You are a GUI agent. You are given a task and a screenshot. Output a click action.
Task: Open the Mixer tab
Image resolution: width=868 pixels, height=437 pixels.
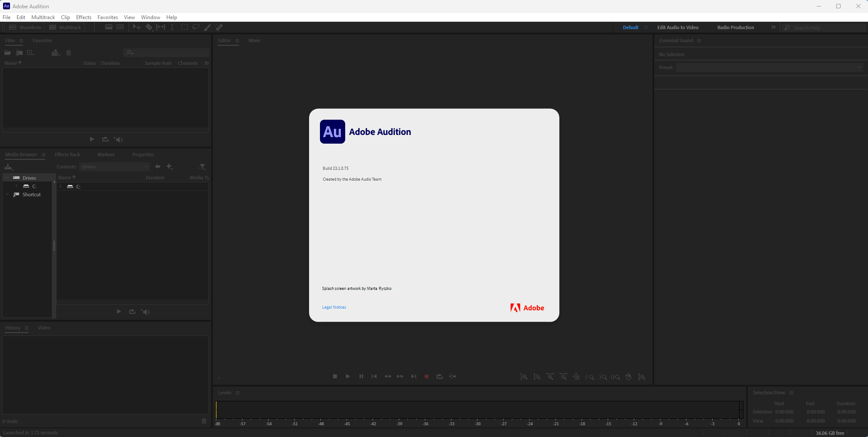point(255,40)
